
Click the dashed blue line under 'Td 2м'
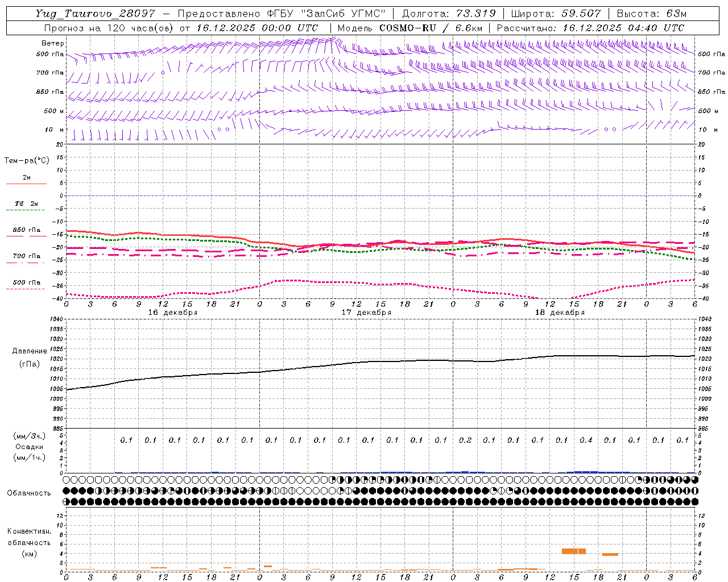pyautogui.click(x=27, y=210)
